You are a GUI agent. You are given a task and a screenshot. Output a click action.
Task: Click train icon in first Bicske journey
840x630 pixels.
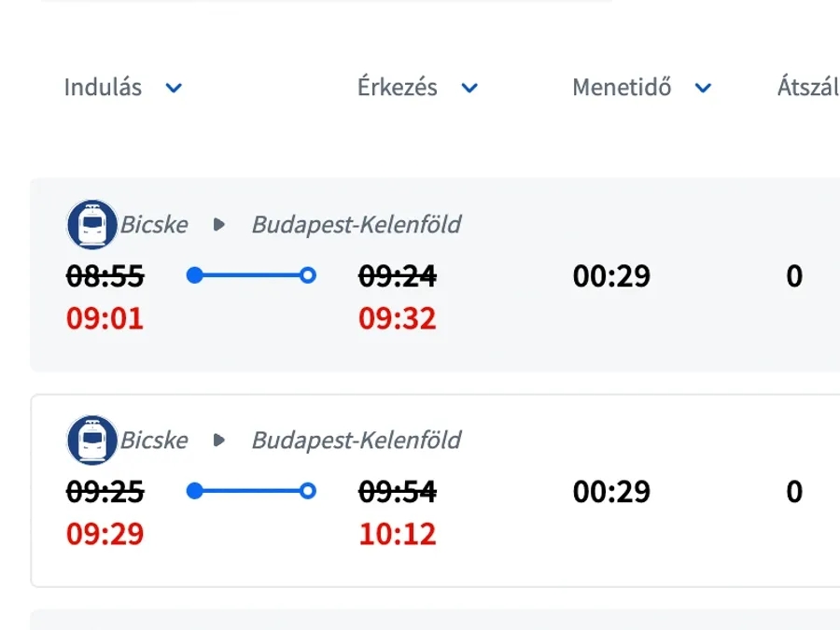(x=91, y=224)
